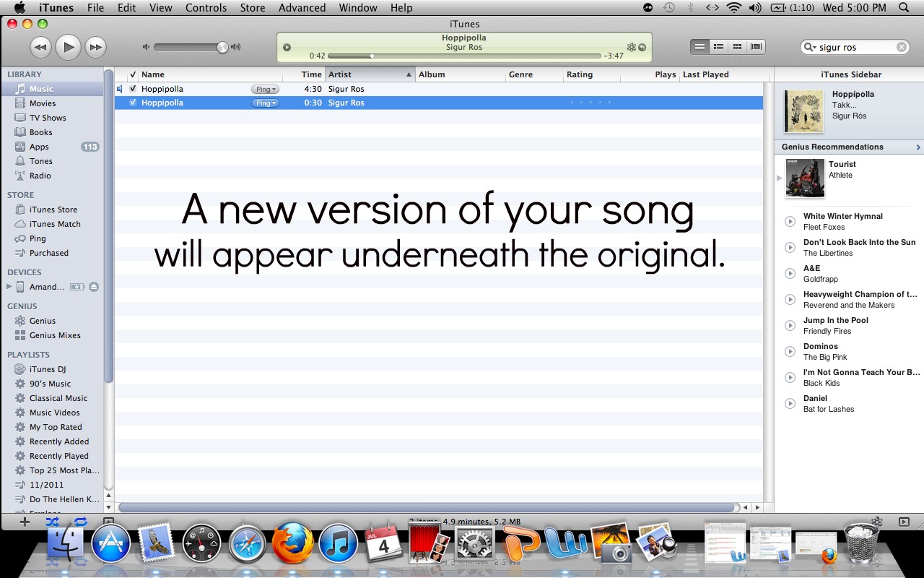Click the song progress playhead
The height and width of the screenshot is (578, 924).
coord(372,56)
